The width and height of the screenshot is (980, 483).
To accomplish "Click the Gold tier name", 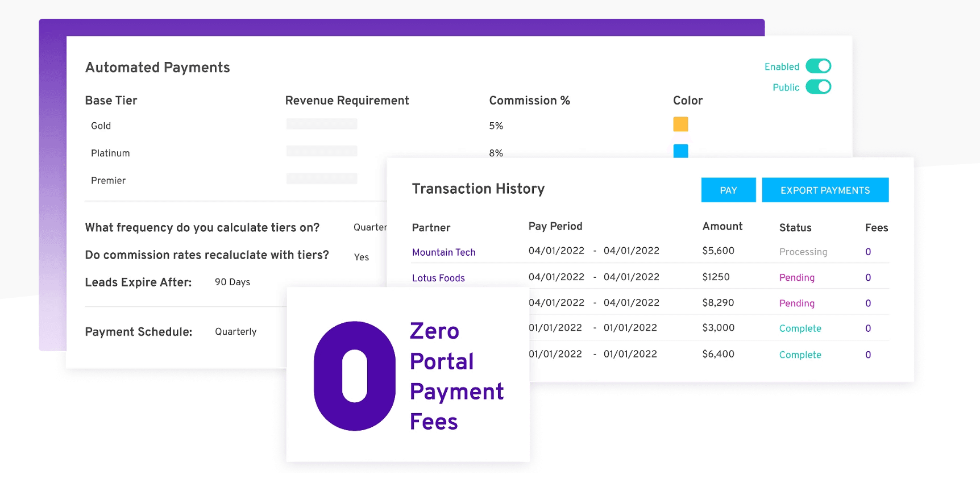I will tap(101, 126).
